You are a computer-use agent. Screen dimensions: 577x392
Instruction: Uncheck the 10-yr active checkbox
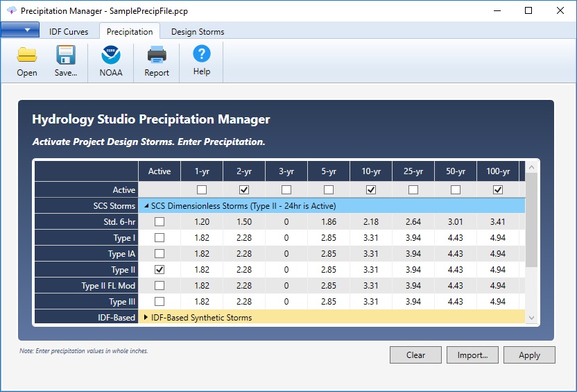pyautogui.click(x=371, y=189)
